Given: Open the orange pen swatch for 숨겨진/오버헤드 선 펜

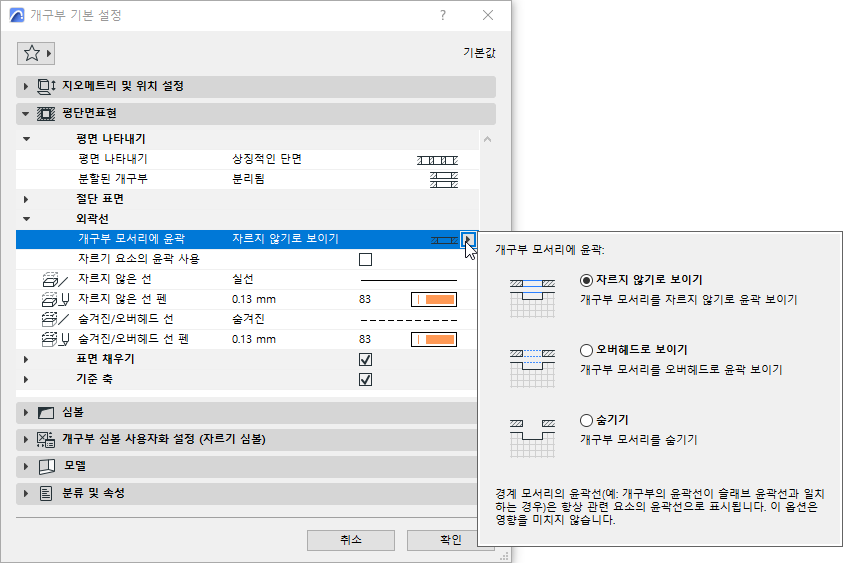Looking at the screenshot, I should [x=434, y=339].
